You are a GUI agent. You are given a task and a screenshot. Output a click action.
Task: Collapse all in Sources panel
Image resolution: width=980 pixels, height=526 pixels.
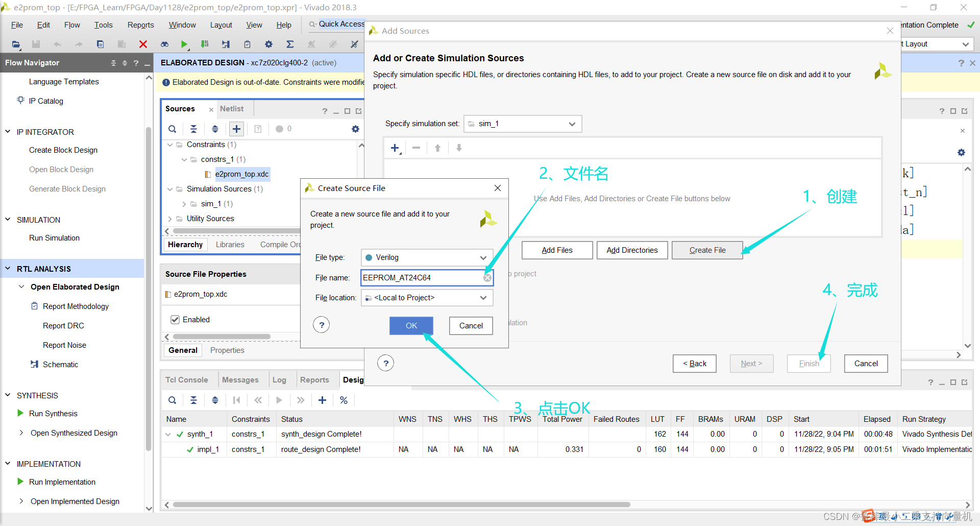[193, 129]
